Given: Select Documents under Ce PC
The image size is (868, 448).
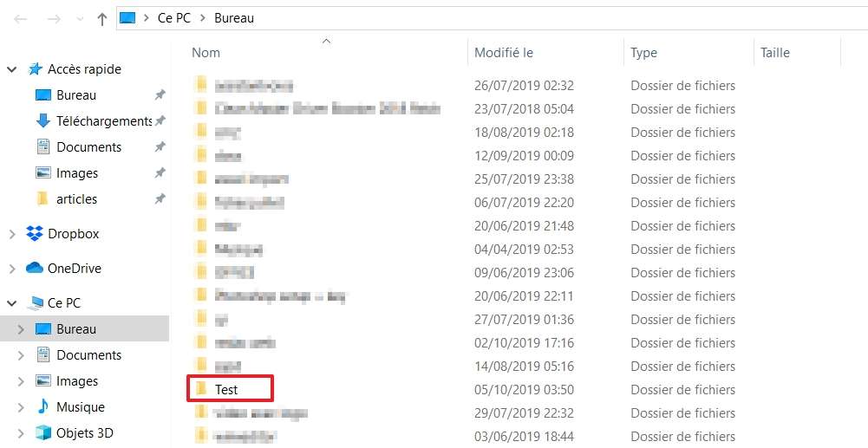Looking at the screenshot, I should [x=88, y=355].
